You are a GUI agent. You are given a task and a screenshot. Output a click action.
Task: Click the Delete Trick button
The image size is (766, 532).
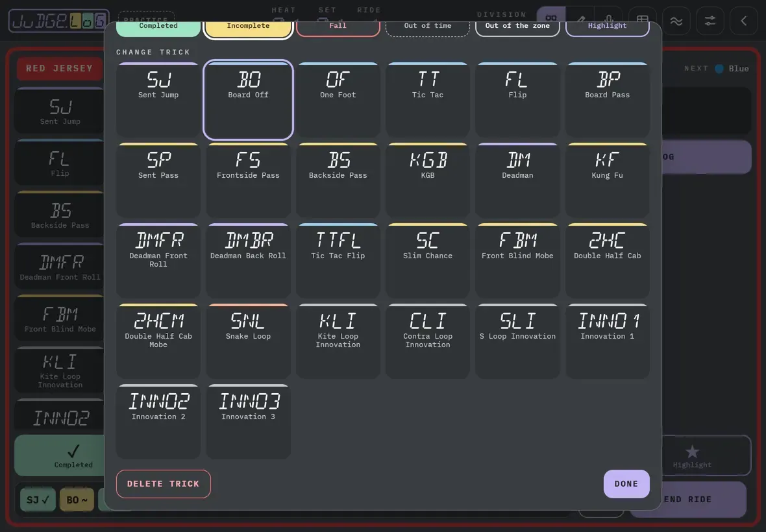(164, 484)
